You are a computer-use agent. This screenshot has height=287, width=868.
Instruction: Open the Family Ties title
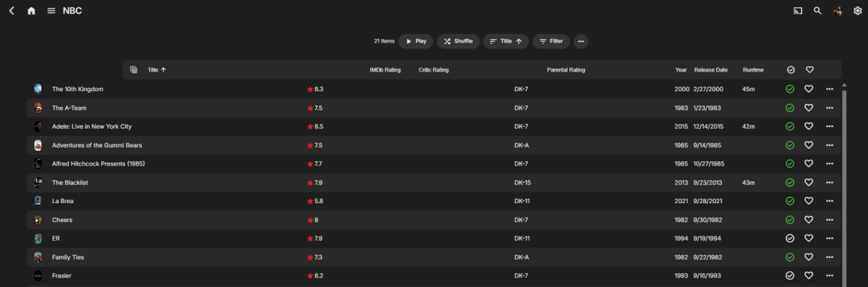[68, 257]
